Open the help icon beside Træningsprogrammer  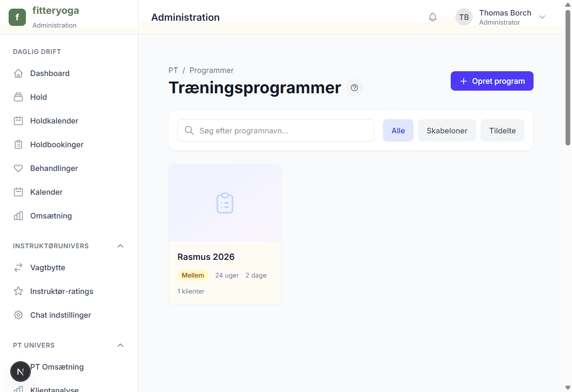tap(354, 88)
